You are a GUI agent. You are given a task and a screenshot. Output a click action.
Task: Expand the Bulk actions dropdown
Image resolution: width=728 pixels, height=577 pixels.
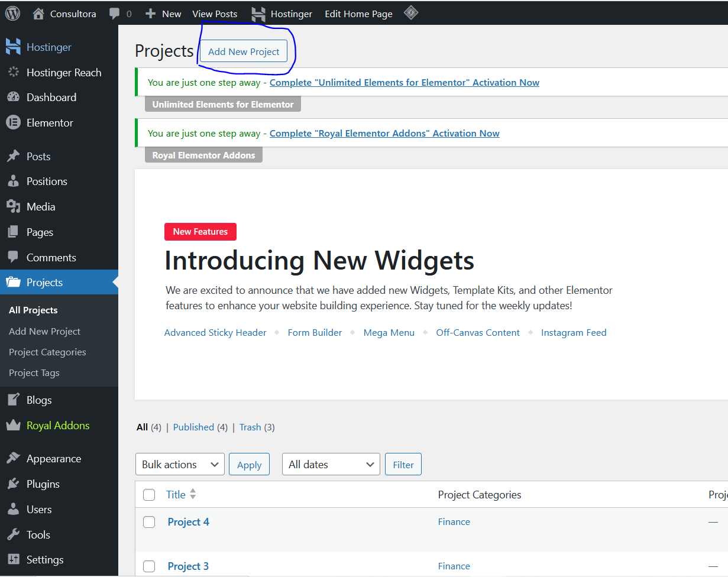click(x=180, y=465)
